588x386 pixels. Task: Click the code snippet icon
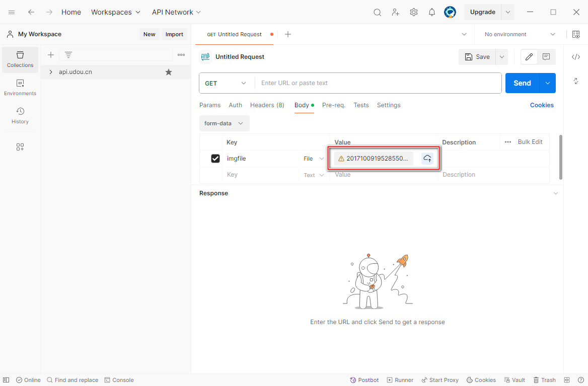pyautogui.click(x=576, y=57)
